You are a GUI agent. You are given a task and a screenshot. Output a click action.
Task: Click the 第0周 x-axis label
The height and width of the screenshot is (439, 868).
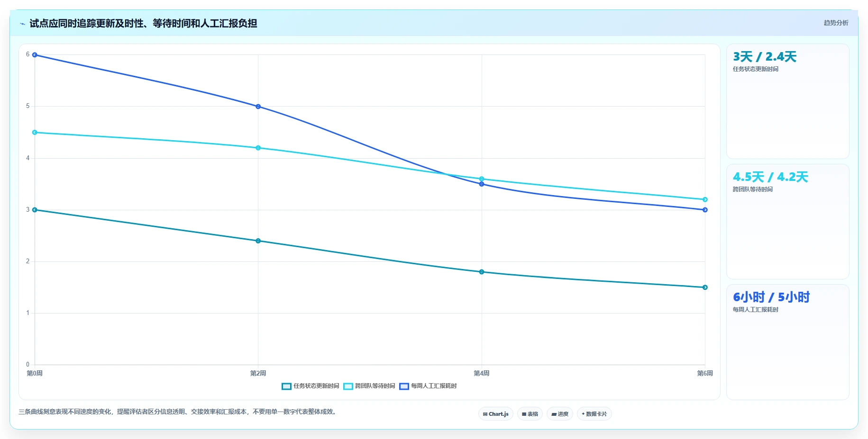coord(35,373)
